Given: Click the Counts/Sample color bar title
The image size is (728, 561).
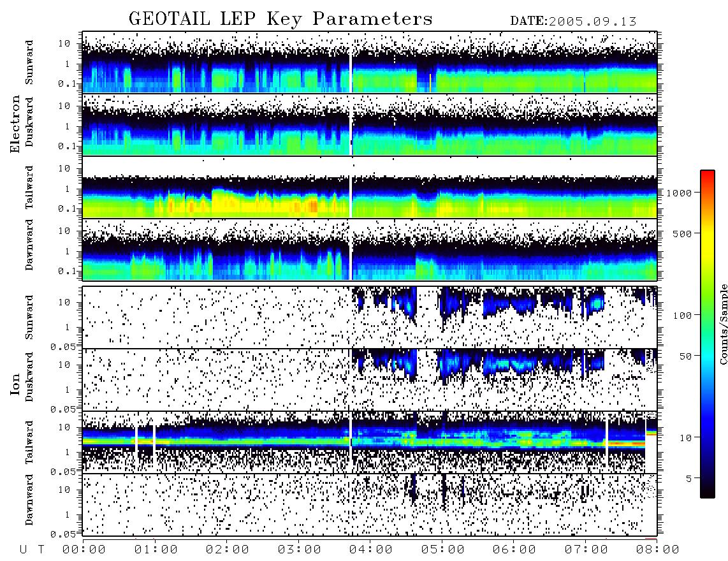Looking at the screenshot, I should 723,324.
